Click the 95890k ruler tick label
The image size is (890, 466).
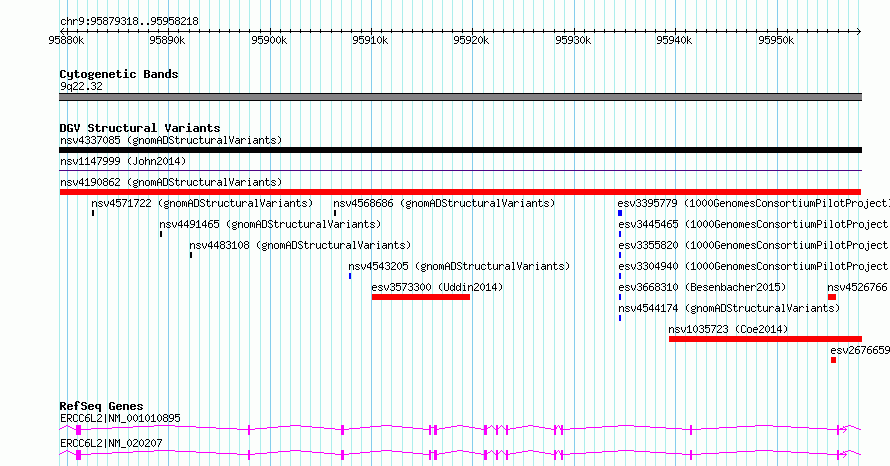click(167, 40)
